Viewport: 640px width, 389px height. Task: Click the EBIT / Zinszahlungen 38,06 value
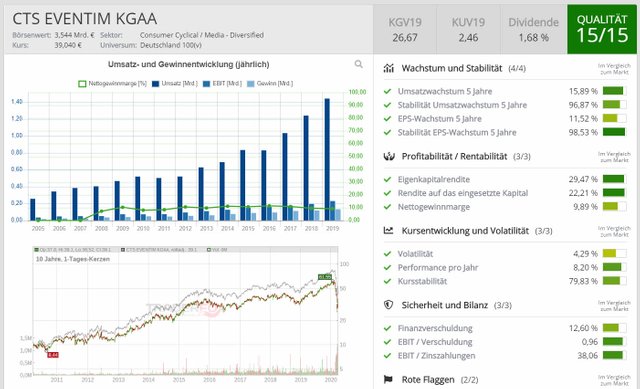click(588, 356)
